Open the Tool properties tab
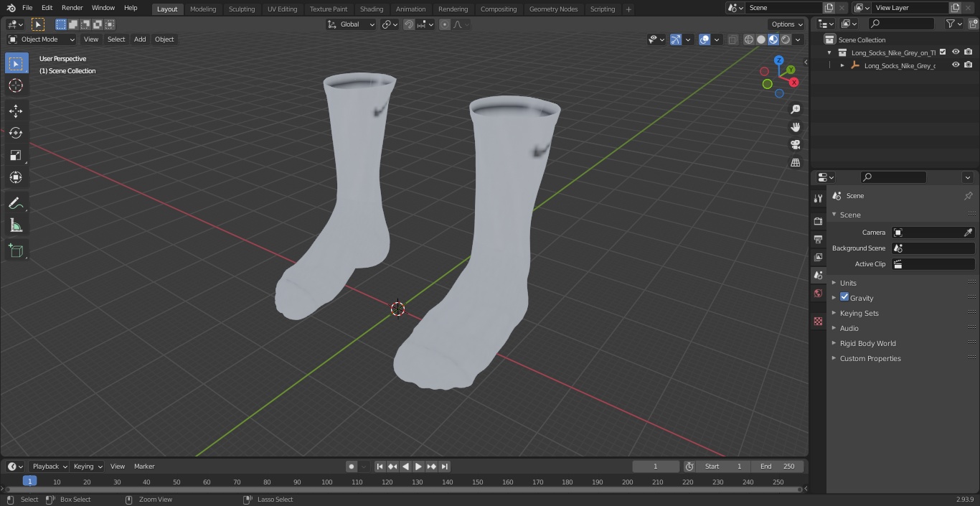 [x=818, y=199]
